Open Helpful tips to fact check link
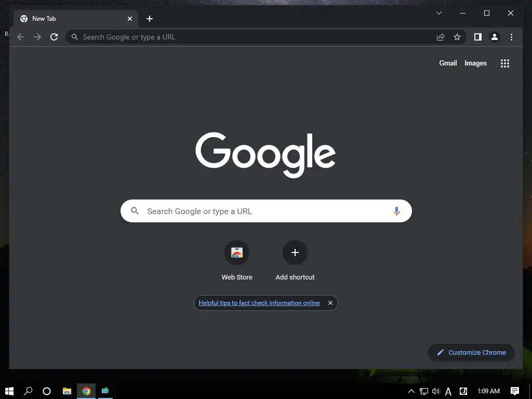This screenshot has height=399, width=532. [x=259, y=303]
